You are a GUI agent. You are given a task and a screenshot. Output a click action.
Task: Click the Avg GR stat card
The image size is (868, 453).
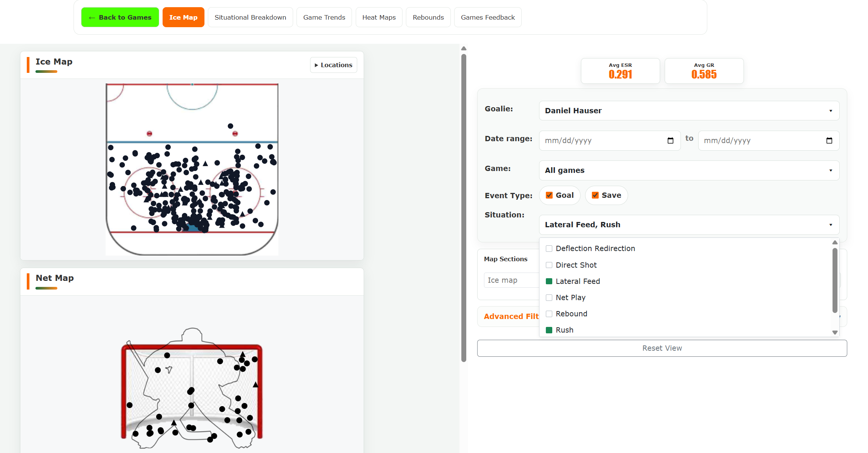704,71
